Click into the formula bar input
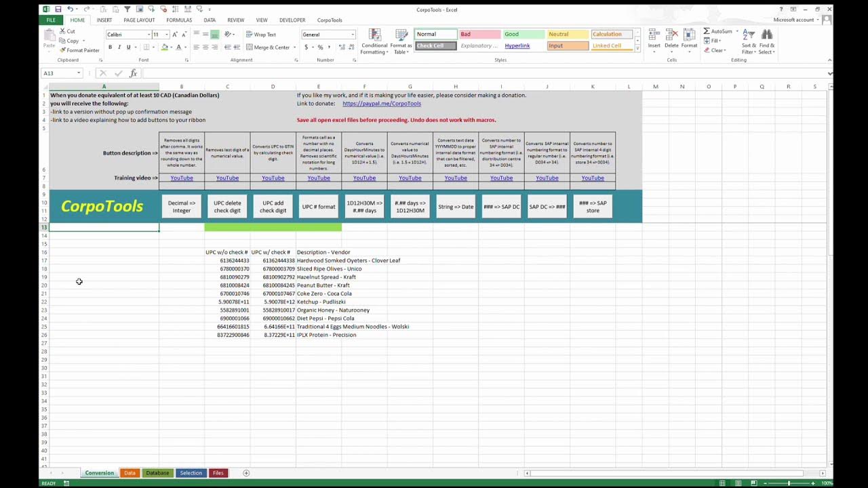This screenshot has height=488, width=868. [x=483, y=73]
